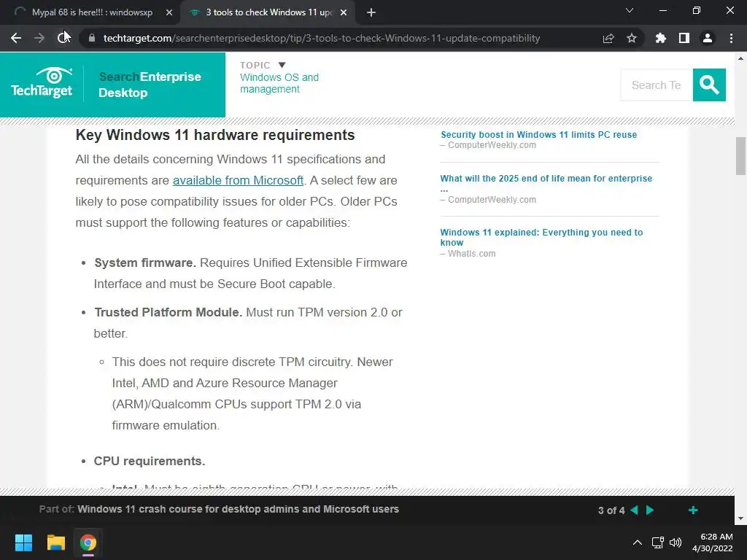This screenshot has height=560, width=747.
Task: Open Chrome's three-dot menu
Action: [731, 38]
